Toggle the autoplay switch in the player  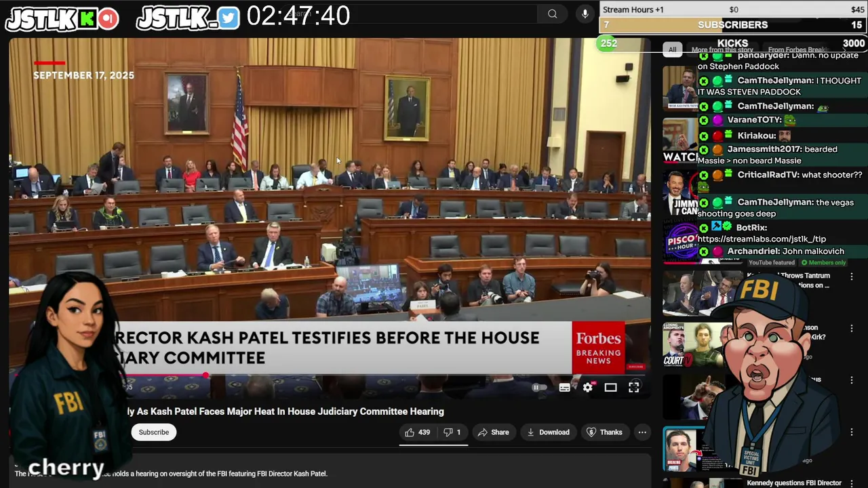538,388
